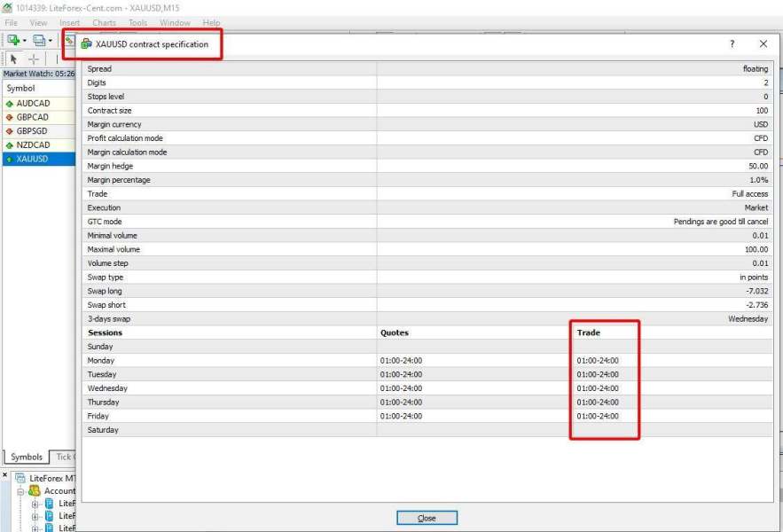Click the MetaTrader app icon in title bar

click(7, 7)
